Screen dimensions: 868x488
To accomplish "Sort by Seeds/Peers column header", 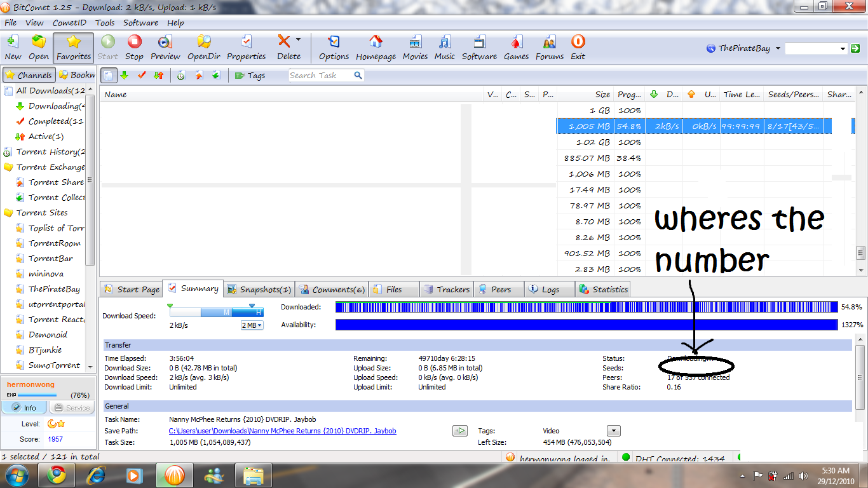I will point(793,94).
